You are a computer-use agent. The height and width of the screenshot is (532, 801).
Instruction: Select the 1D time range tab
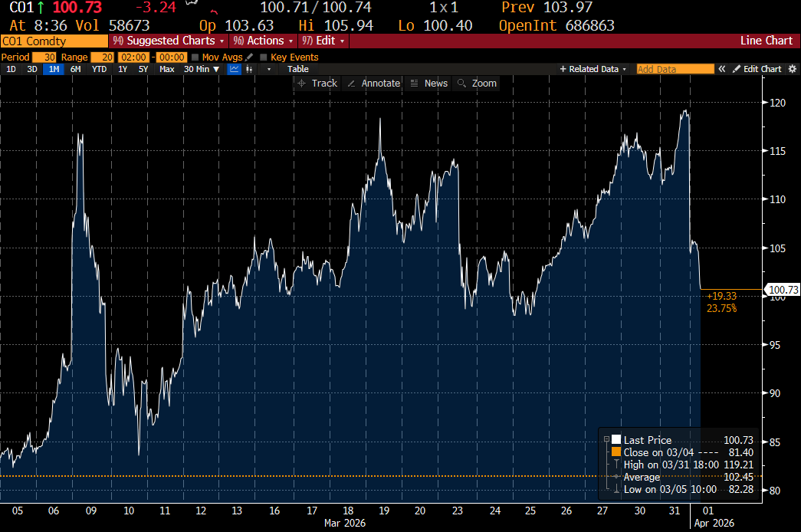[x=11, y=69]
